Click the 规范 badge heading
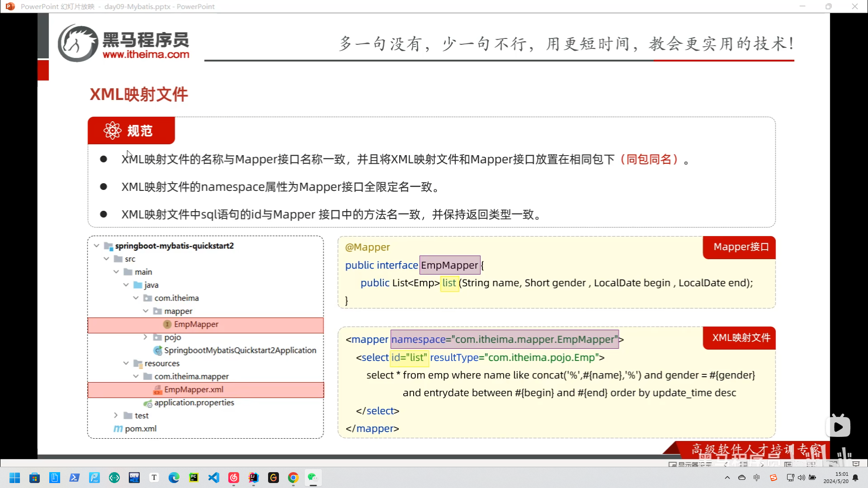Image resolution: width=868 pixels, height=488 pixels. (x=131, y=131)
